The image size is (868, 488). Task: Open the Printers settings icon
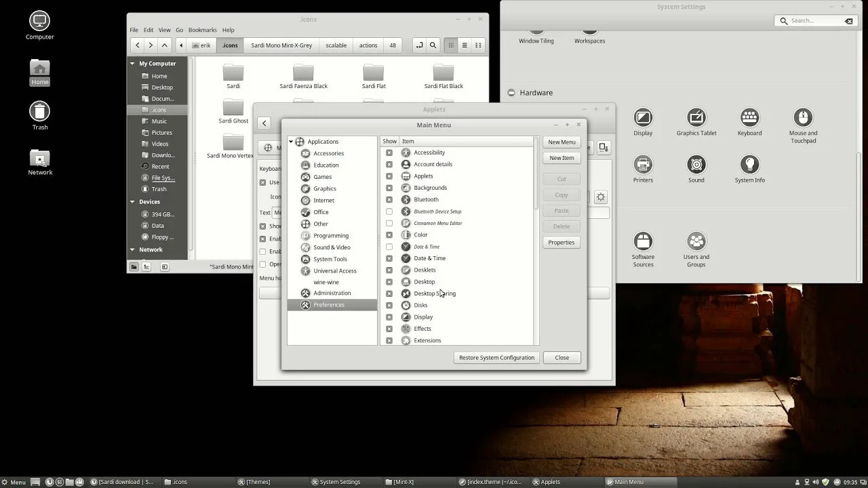tap(643, 165)
